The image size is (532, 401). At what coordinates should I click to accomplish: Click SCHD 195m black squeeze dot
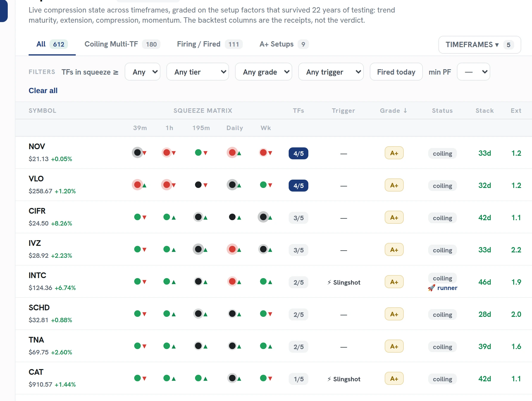click(198, 314)
